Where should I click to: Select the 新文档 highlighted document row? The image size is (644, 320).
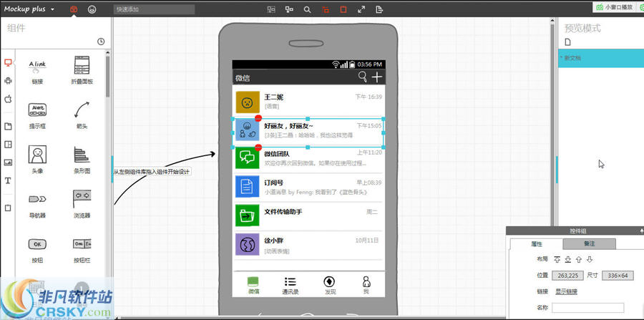point(601,58)
